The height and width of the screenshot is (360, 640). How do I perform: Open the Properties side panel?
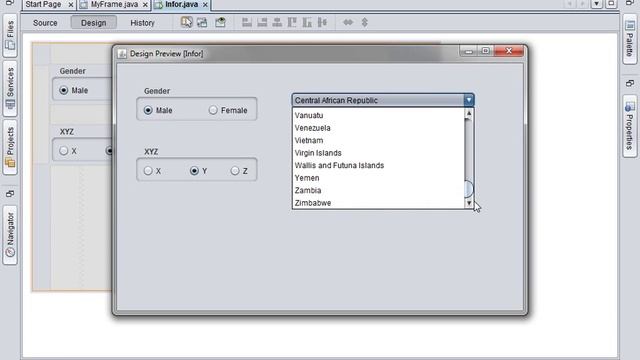[x=630, y=126]
